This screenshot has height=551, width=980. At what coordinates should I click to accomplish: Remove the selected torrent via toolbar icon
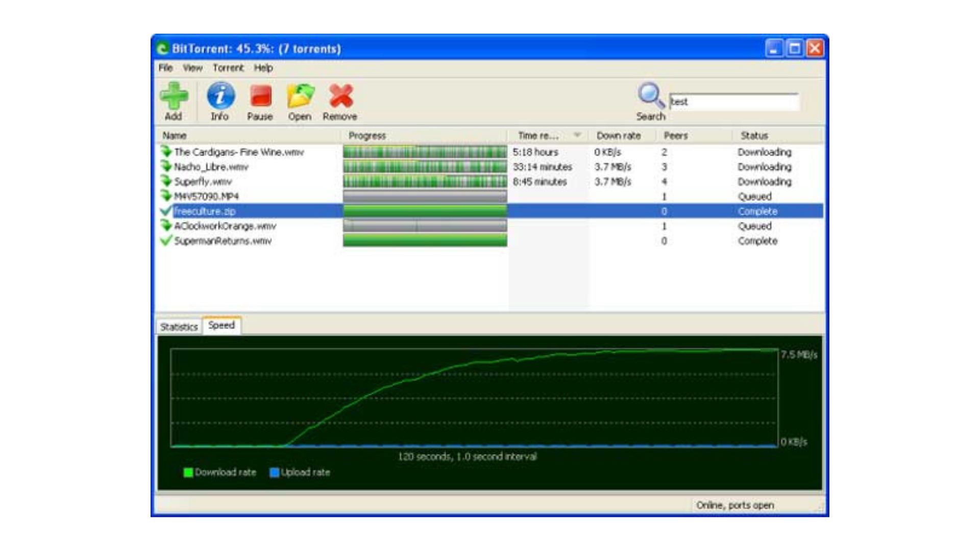click(340, 96)
